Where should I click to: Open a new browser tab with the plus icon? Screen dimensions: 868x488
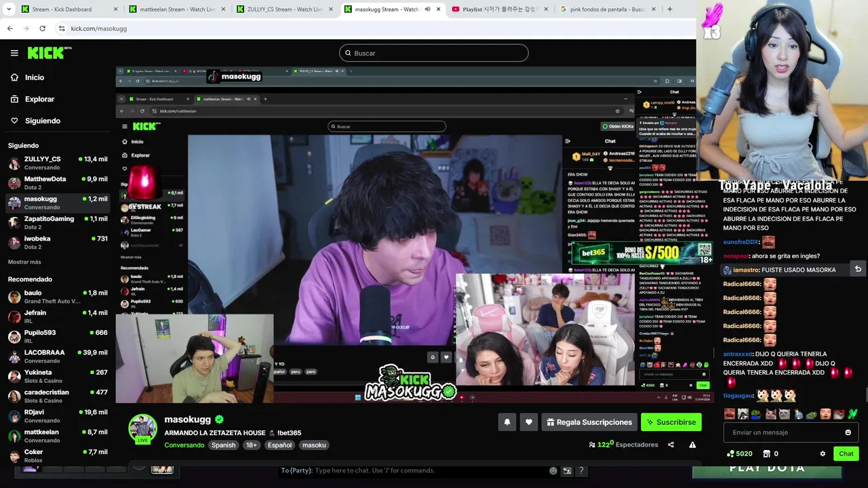670,9
